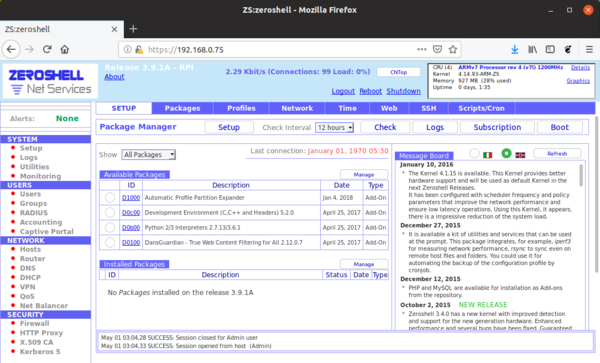Screen dimensions: 600x363
Task: Open the Check Interval 12 hours dropdown
Action: point(334,127)
